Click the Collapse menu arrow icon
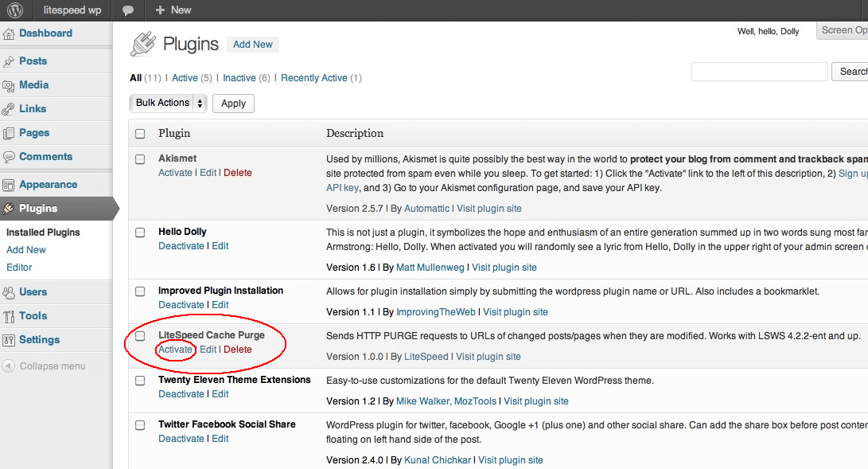Viewport: 868px width, 469px height. pos(8,366)
